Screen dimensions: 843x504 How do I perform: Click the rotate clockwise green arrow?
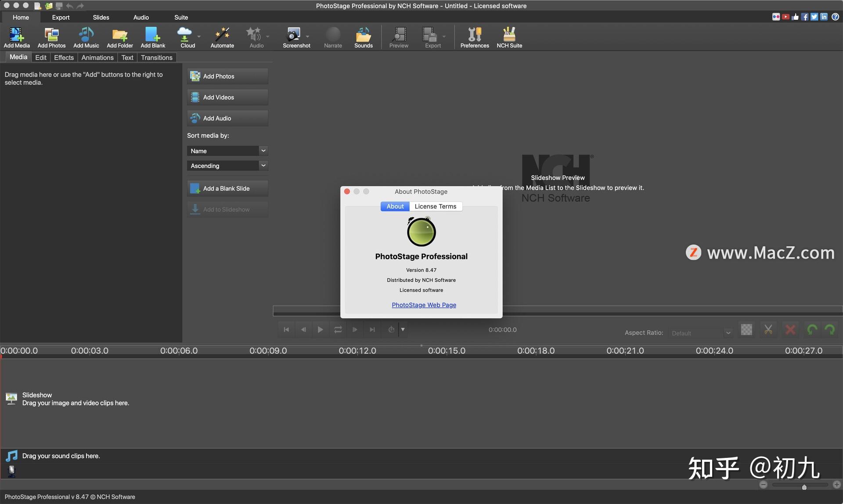click(x=830, y=330)
